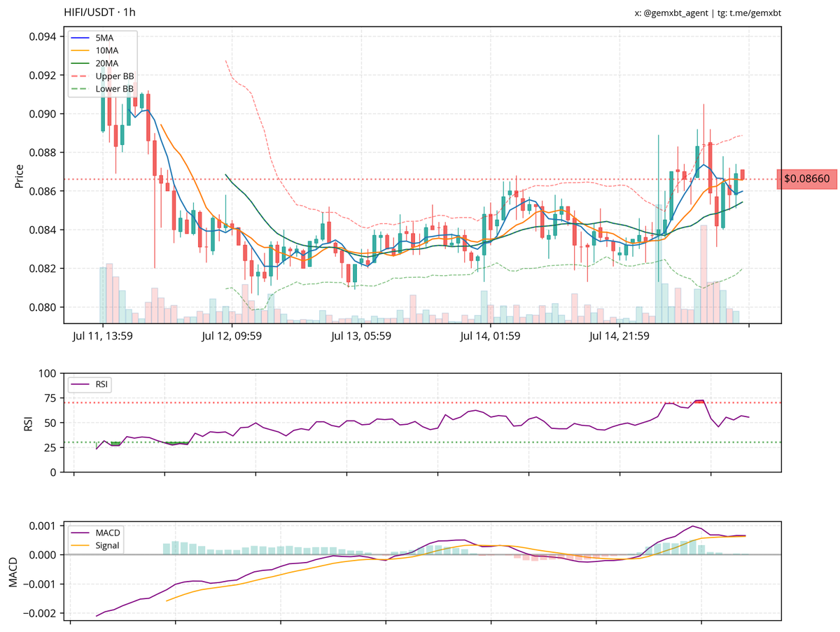Click the −0.002 MACD tick label
The height and width of the screenshot is (632, 840).
(x=38, y=614)
